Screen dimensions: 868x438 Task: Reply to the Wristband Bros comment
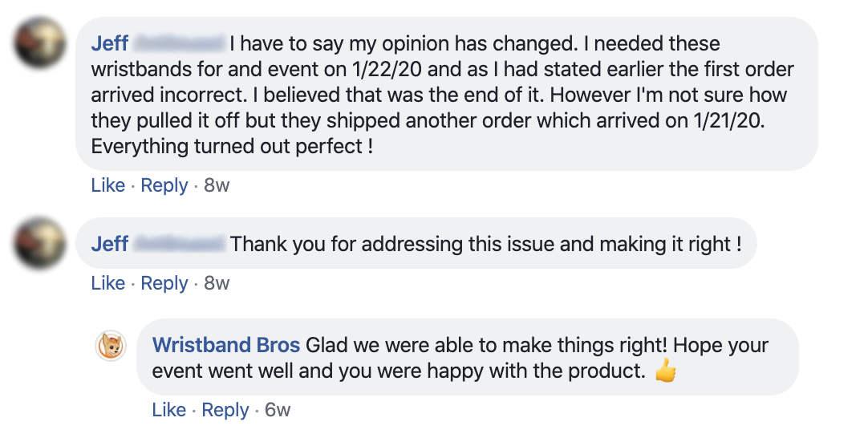point(225,410)
